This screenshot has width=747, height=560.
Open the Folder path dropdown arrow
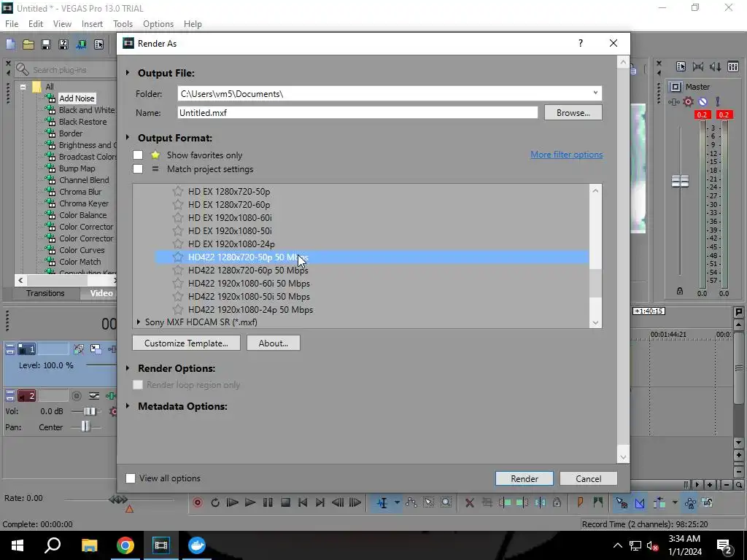coord(595,93)
